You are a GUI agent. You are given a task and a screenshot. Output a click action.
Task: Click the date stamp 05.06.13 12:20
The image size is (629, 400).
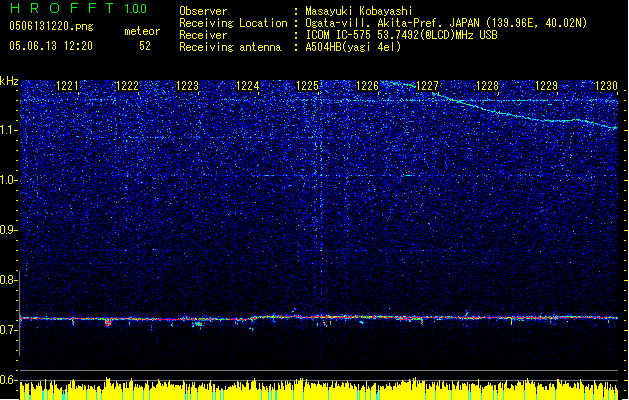click(x=51, y=46)
